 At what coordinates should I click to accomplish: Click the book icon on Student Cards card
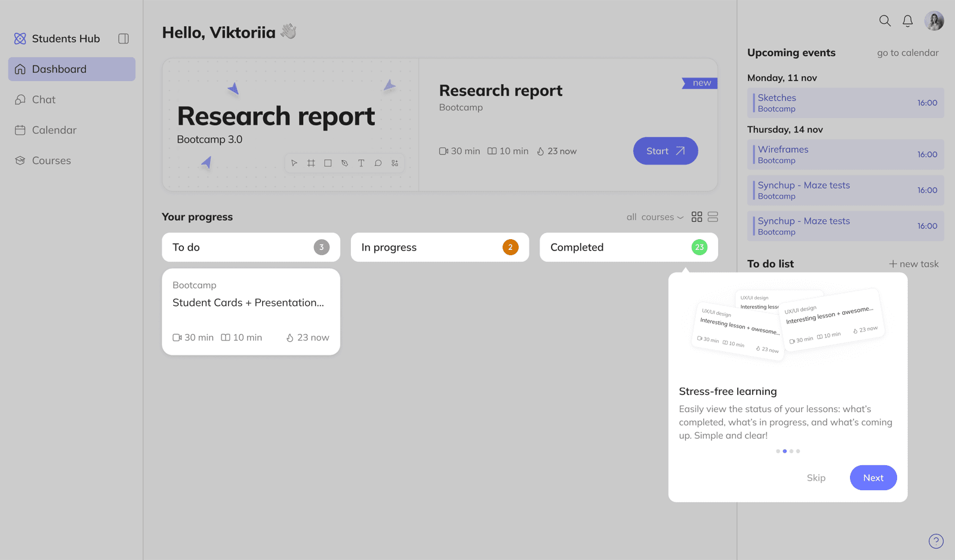[x=226, y=338]
